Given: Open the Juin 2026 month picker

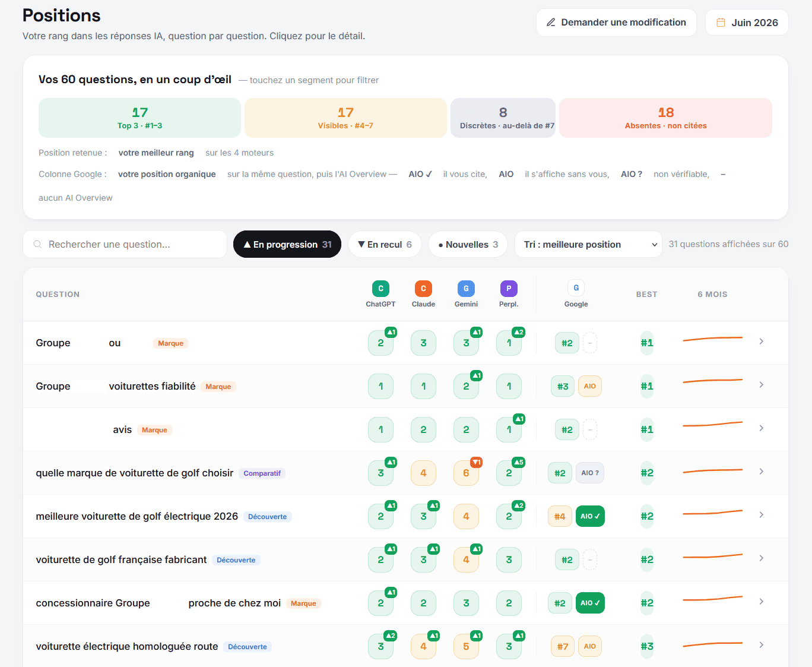Looking at the screenshot, I should (x=747, y=23).
